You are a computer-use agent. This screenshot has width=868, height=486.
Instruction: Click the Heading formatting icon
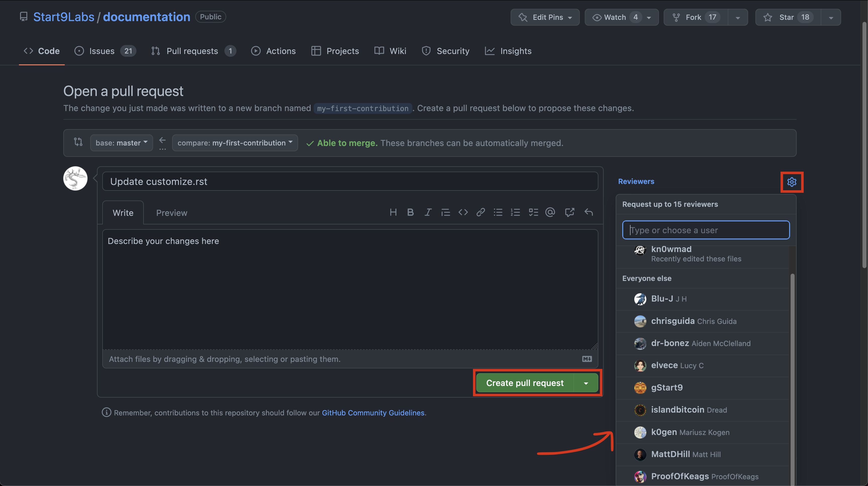[393, 212]
